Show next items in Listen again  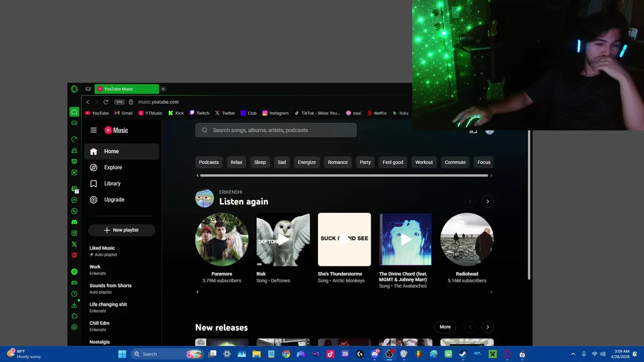point(488,202)
